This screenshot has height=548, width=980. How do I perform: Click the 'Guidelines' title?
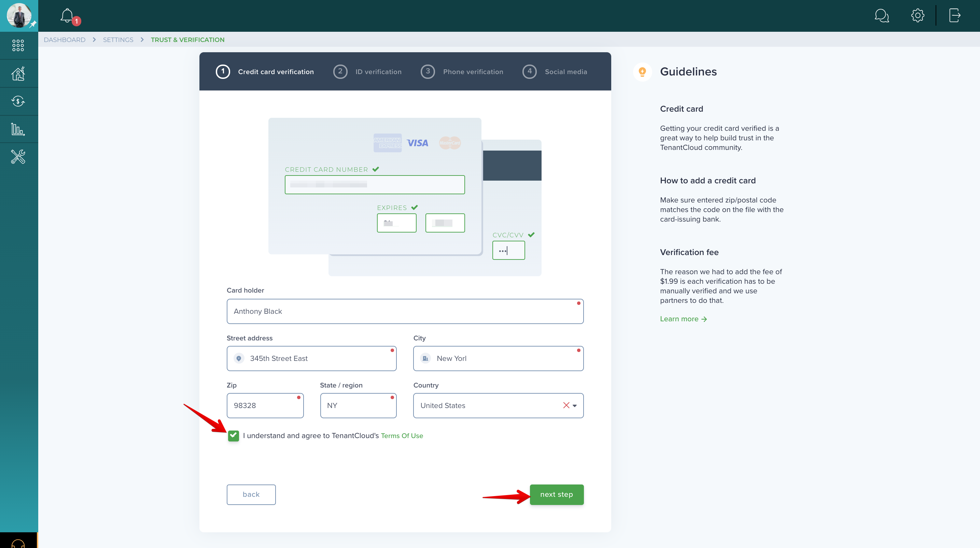pyautogui.click(x=688, y=71)
